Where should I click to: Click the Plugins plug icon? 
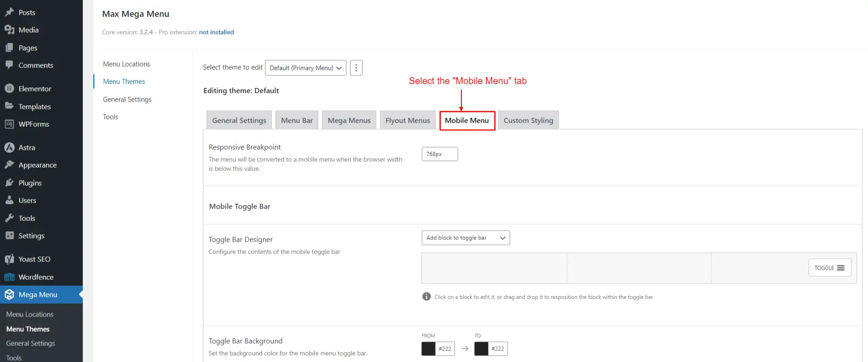[9, 182]
